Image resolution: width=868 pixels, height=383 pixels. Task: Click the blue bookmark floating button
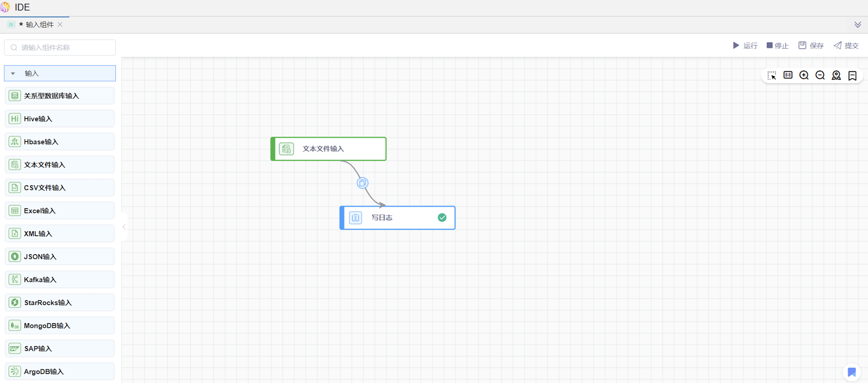(852, 372)
